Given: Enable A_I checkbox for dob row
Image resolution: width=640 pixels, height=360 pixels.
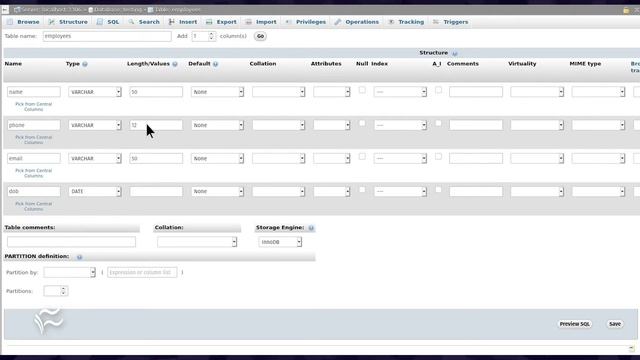Looking at the screenshot, I should [x=438, y=189].
